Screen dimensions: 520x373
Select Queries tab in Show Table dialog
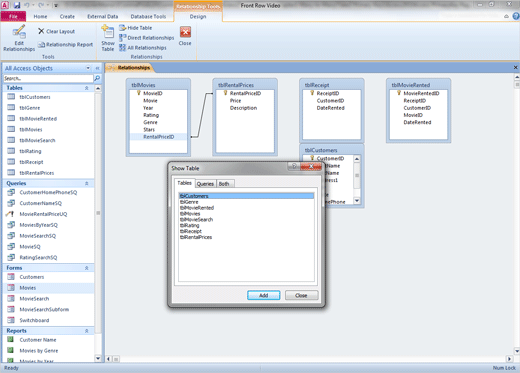[x=205, y=184]
